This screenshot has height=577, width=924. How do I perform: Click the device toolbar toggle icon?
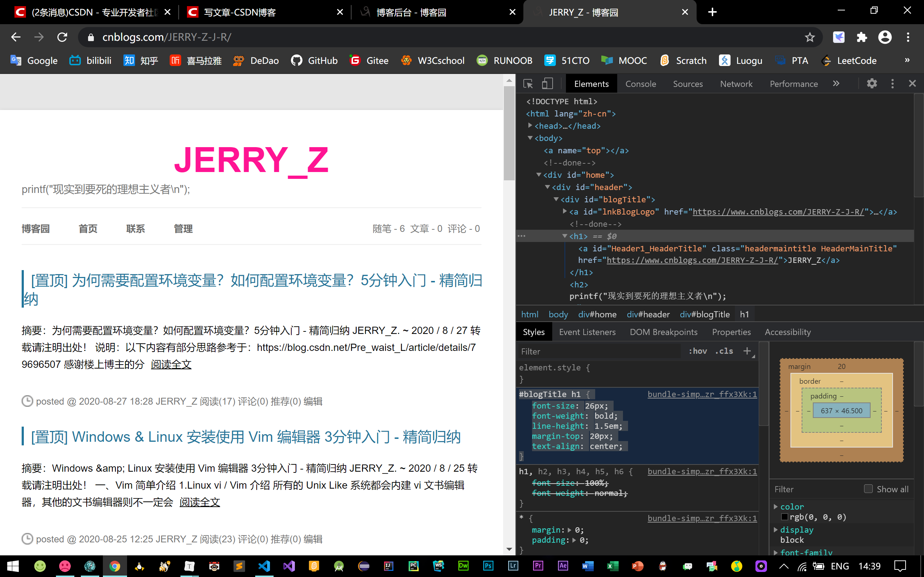pos(547,83)
